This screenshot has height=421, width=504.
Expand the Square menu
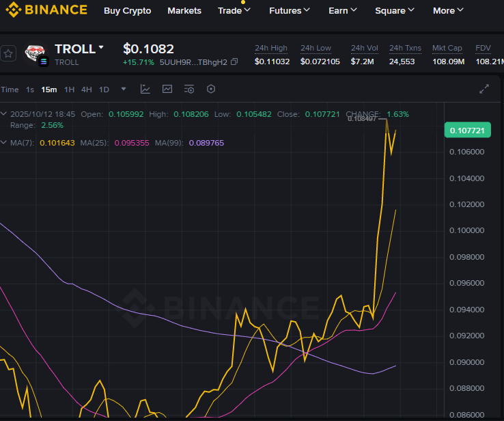point(395,11)
